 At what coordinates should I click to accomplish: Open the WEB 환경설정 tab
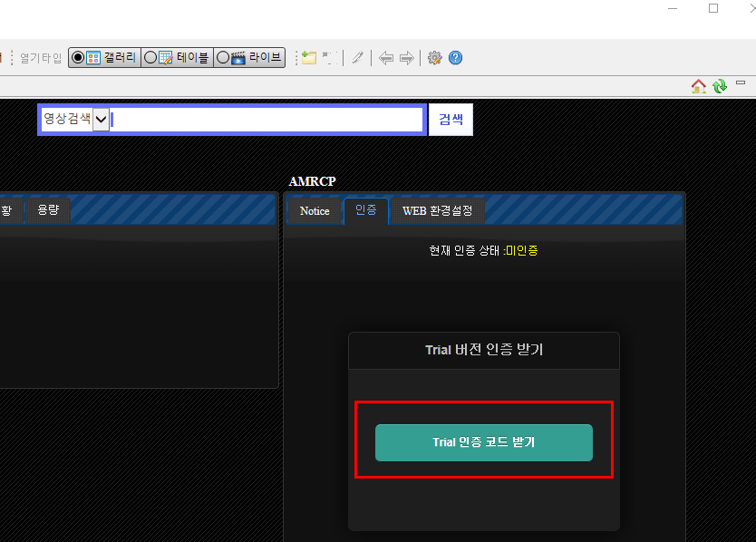(438, 210)
